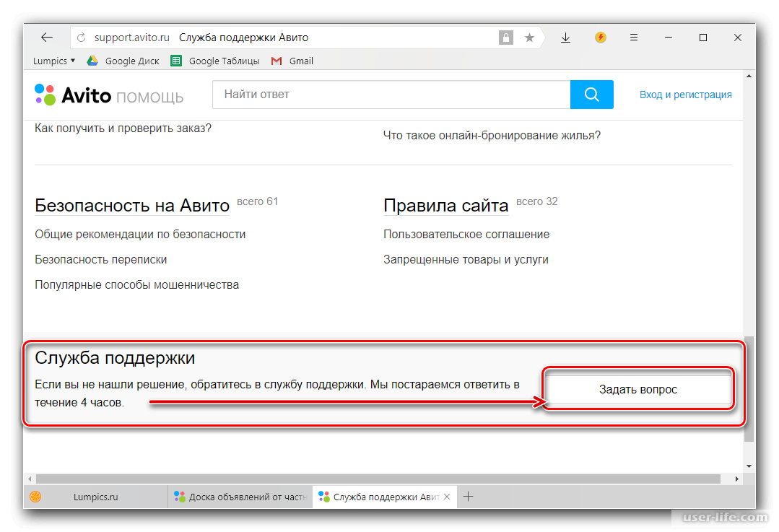Image resolution: width=779 pixels, height=532 pixels.
Task: Click the Задать вопрос button
Action: [x=638, y=390]
